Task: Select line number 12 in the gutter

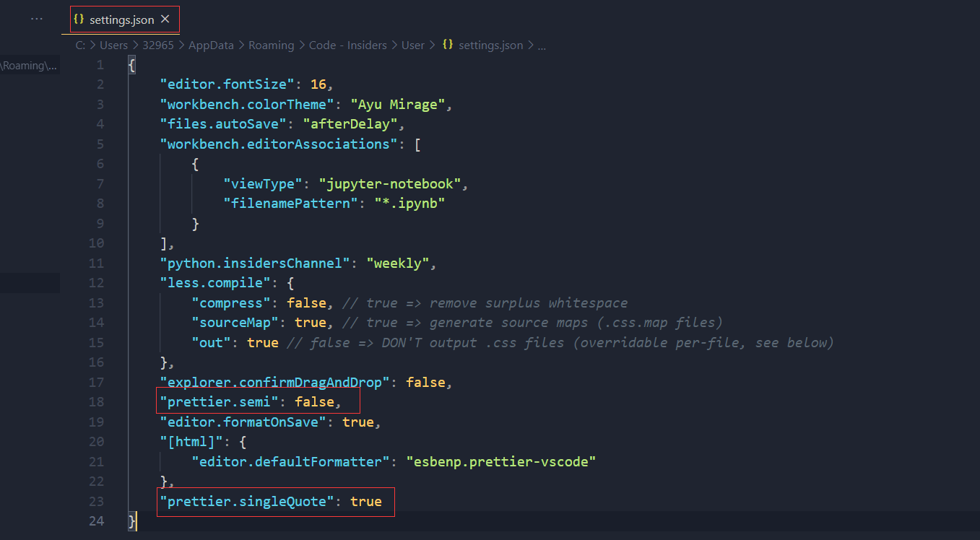Action: point(96,283)
